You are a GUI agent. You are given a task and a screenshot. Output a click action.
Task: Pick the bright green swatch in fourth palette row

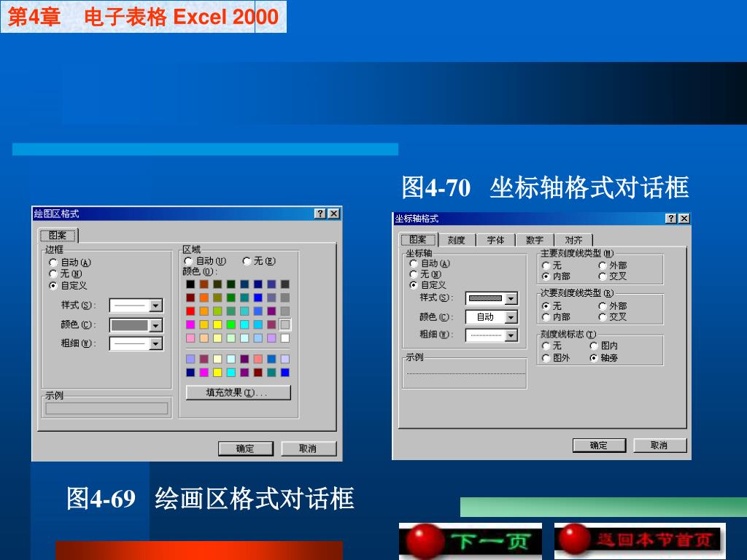click(231, 324)
